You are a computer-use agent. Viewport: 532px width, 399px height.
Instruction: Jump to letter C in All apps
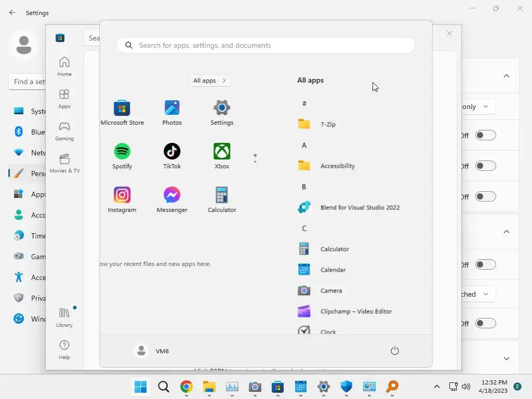click(x=304, y=229)
